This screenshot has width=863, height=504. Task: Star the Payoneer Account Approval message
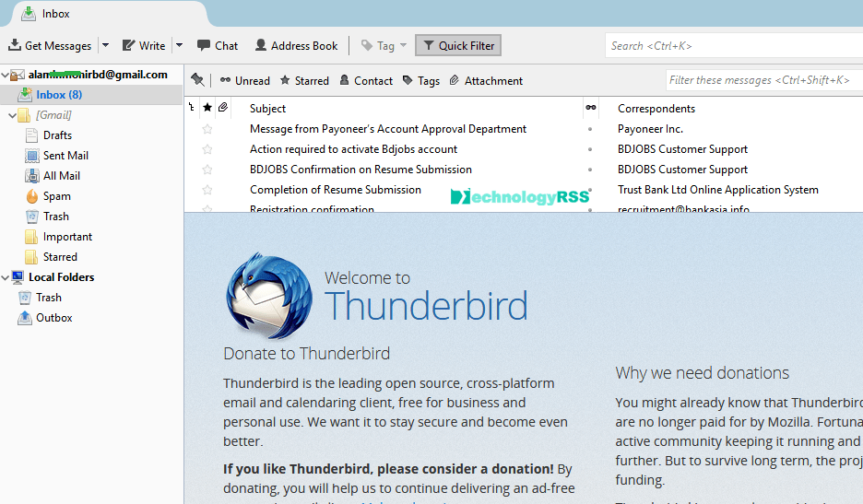[207, 129]
